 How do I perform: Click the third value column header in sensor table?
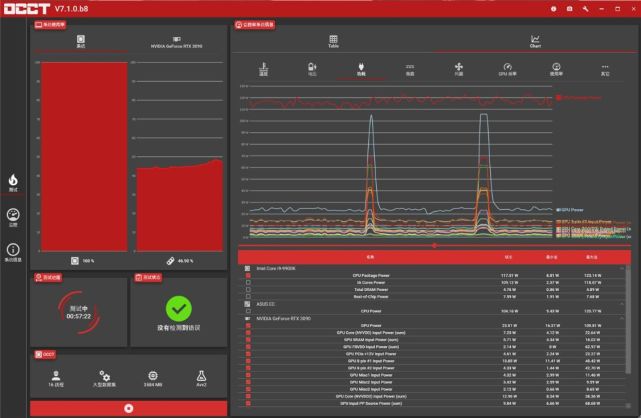[551, 257]
